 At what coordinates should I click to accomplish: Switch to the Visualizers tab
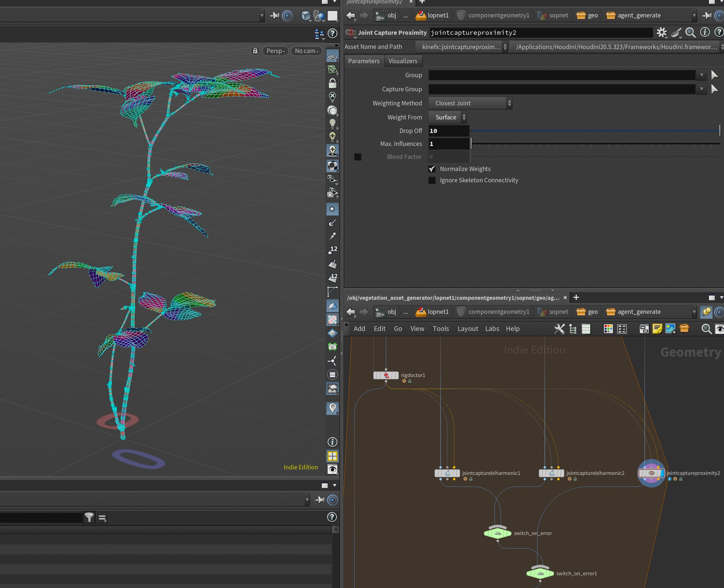click(x=403, y=61)
